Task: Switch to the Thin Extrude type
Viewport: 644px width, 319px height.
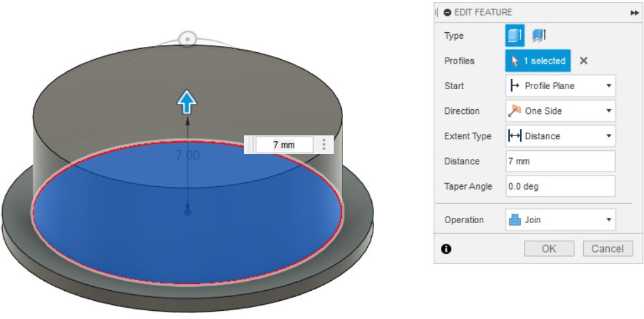Action: pyautogui.click(x=539, y=36)
